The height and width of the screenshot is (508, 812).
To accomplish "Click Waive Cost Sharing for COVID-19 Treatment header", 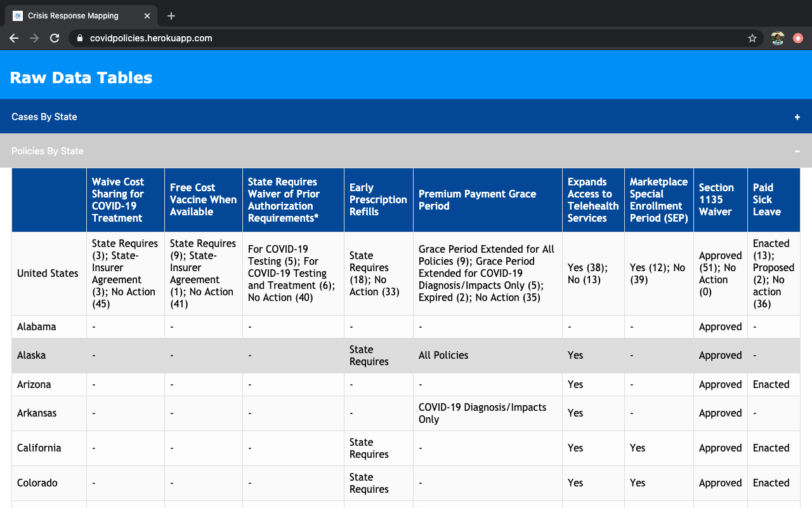I will [126, 200].
